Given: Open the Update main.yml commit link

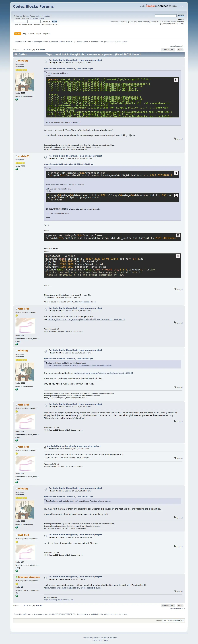Looking at the screenshot, I should pos(103,373).
